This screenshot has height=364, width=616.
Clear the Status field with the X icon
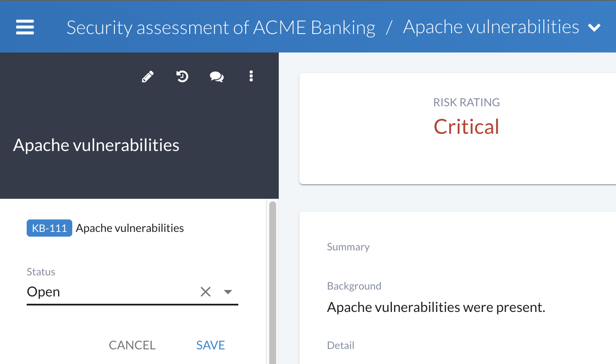[206, 292]
